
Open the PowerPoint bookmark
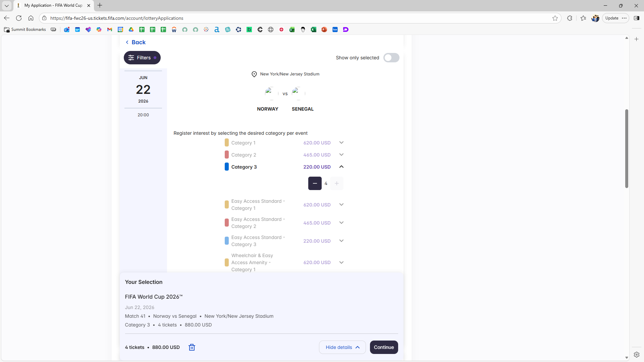[x=324, y=29]
